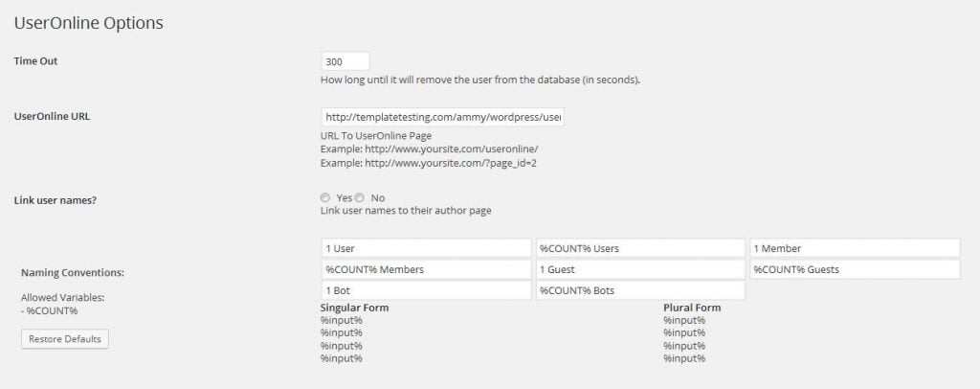Image resolution: width=980 pixels, height=389 pixels.
Task: Edit the '%COUNT% Users' field
Action: click(640, 248)
